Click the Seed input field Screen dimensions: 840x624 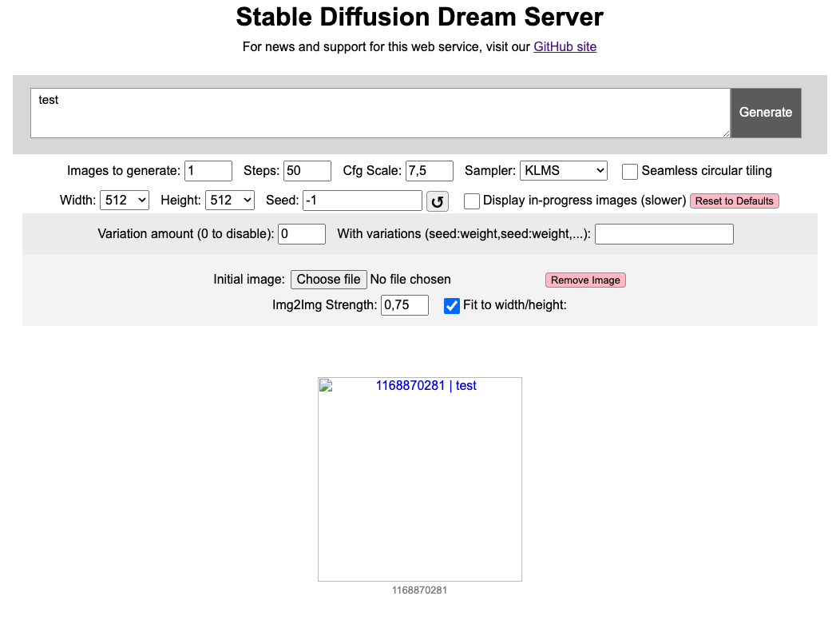click(363, 201)
